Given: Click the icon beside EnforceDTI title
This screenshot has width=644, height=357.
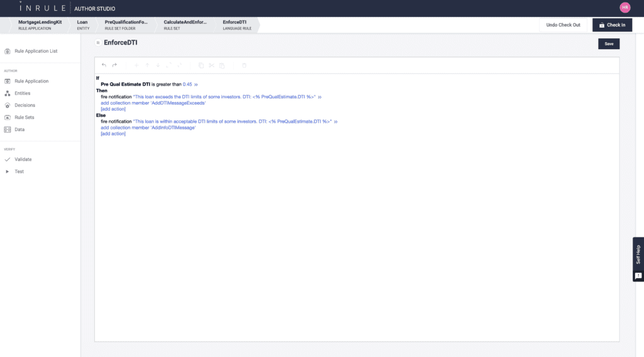Looking at the screenshot, I should (98, 42).
